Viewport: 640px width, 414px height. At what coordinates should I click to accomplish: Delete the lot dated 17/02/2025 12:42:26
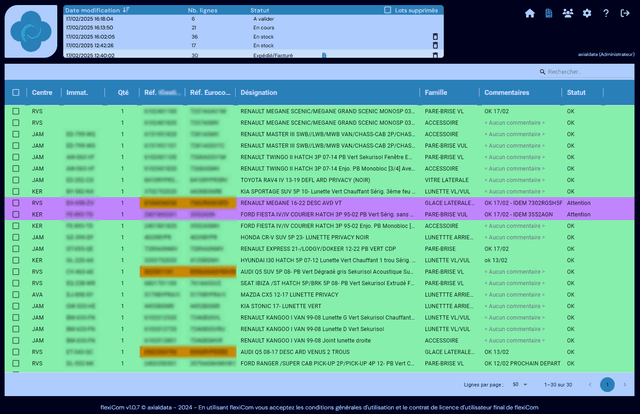435,45
